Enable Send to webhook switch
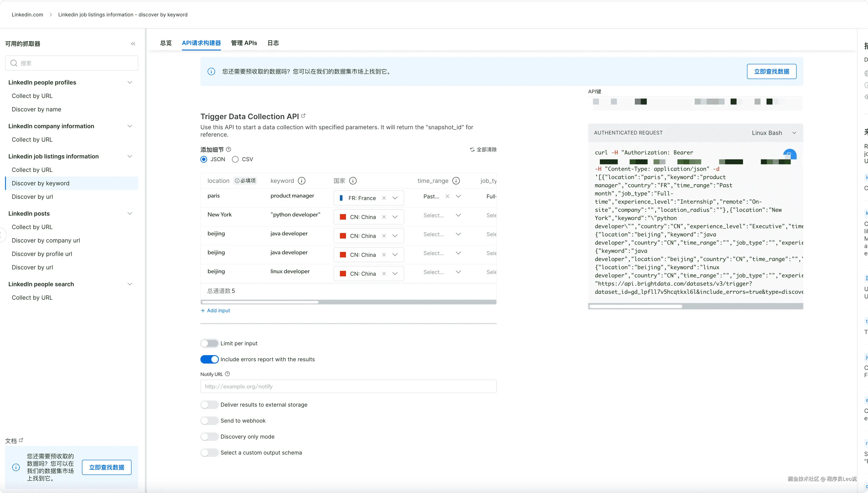 coord(209,420)
